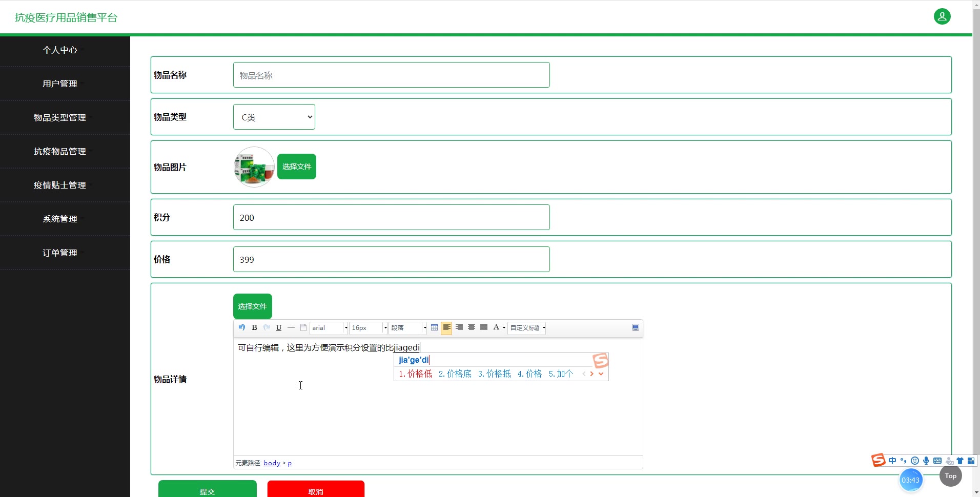Image resolution: width=980 pixels, height=497 pixels.
Task: Switch Chinese/English input mode via 中 icon
Action: [x=892, y=461]
